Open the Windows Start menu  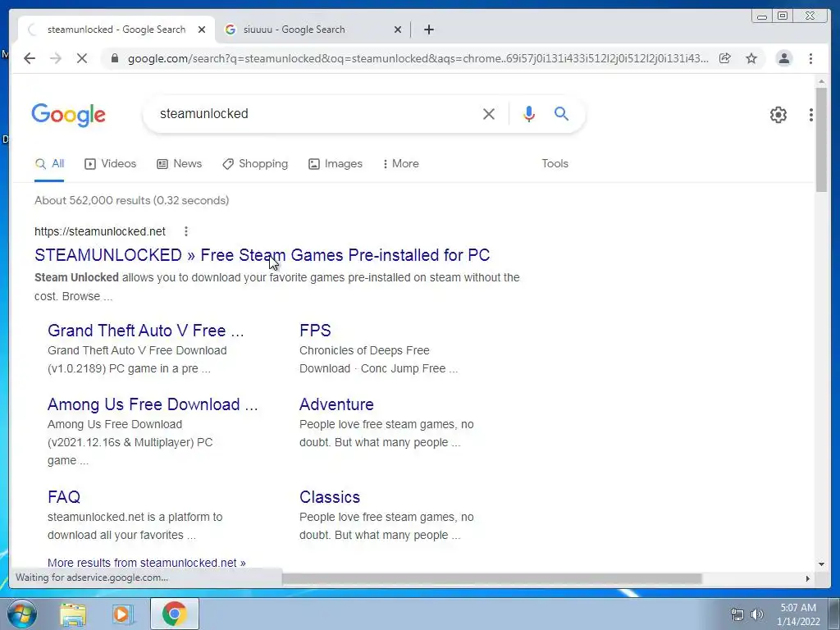tap(22, 614)
